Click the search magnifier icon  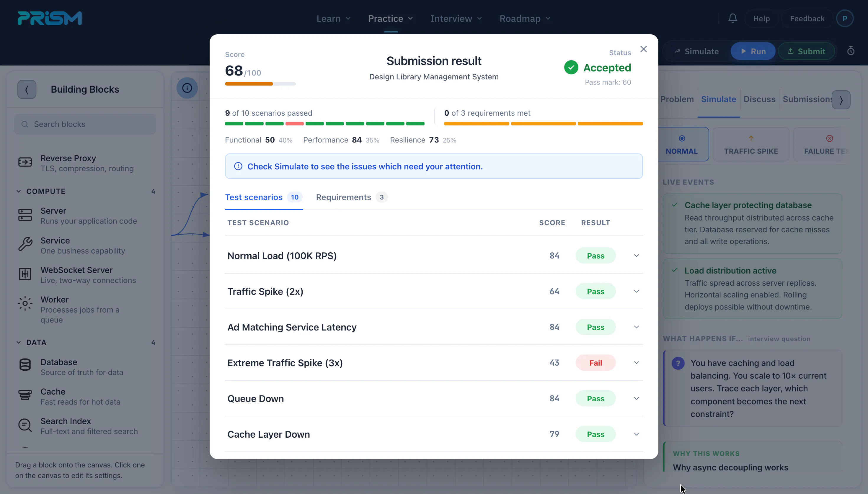25,124
